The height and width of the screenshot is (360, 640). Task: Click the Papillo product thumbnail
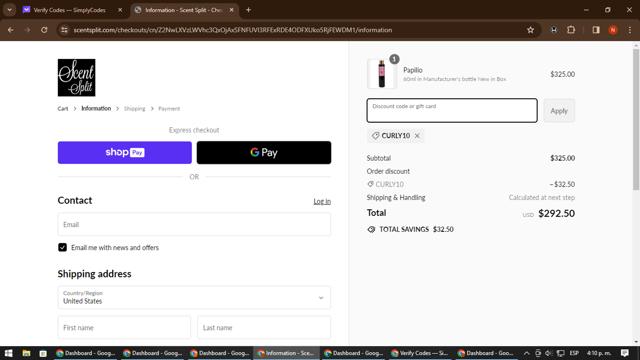[x=381, y=74]
